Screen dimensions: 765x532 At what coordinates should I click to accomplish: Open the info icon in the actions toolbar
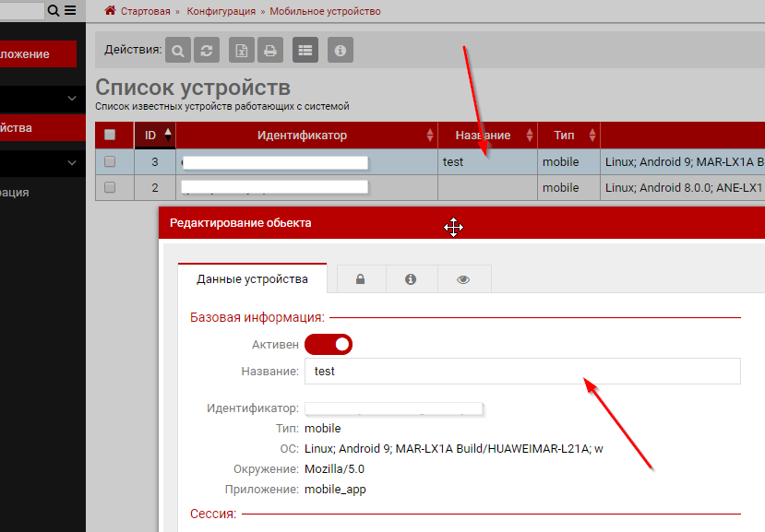pos(341,51)
